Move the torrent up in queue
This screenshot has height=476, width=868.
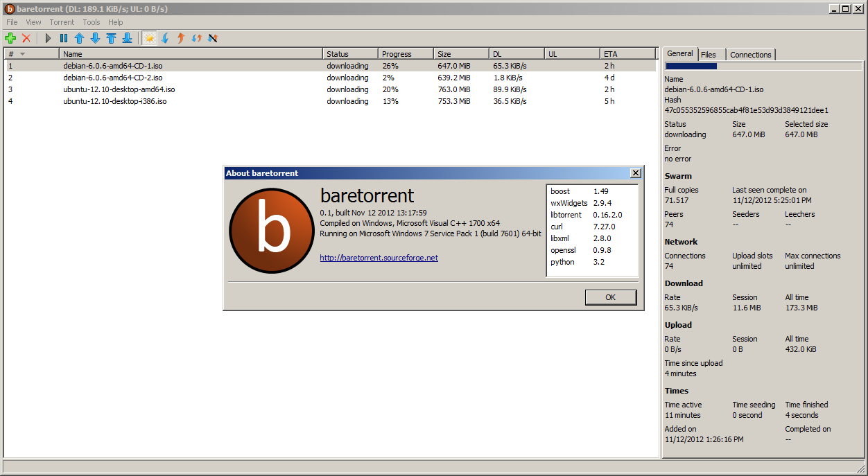tap(79, 38)
